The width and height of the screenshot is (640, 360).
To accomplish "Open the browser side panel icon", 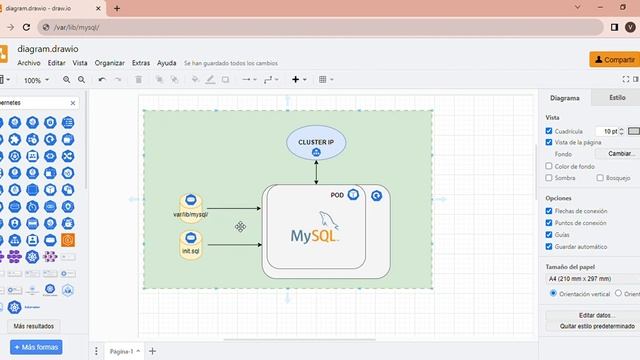I will click(614, 27).
